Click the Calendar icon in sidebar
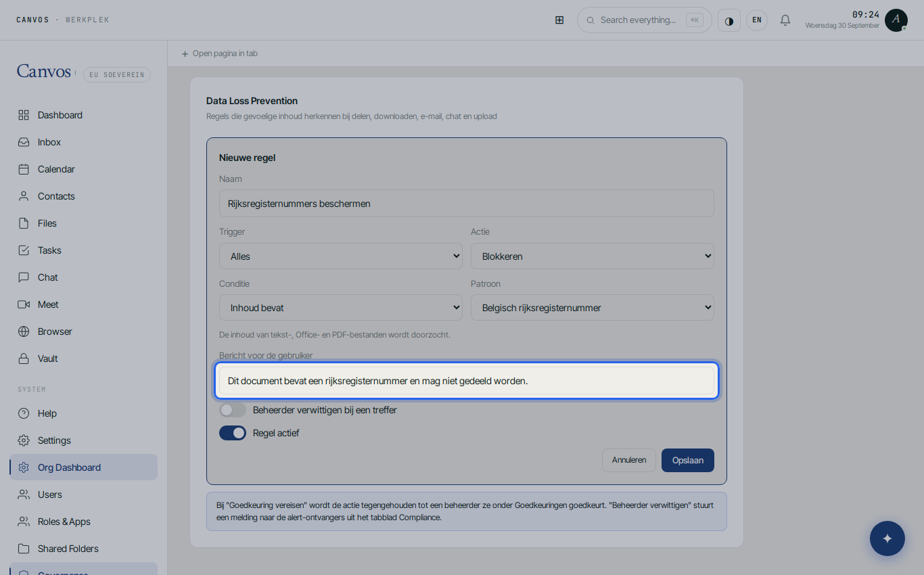Viewport: 924px width, 575px height. [24, 169]
